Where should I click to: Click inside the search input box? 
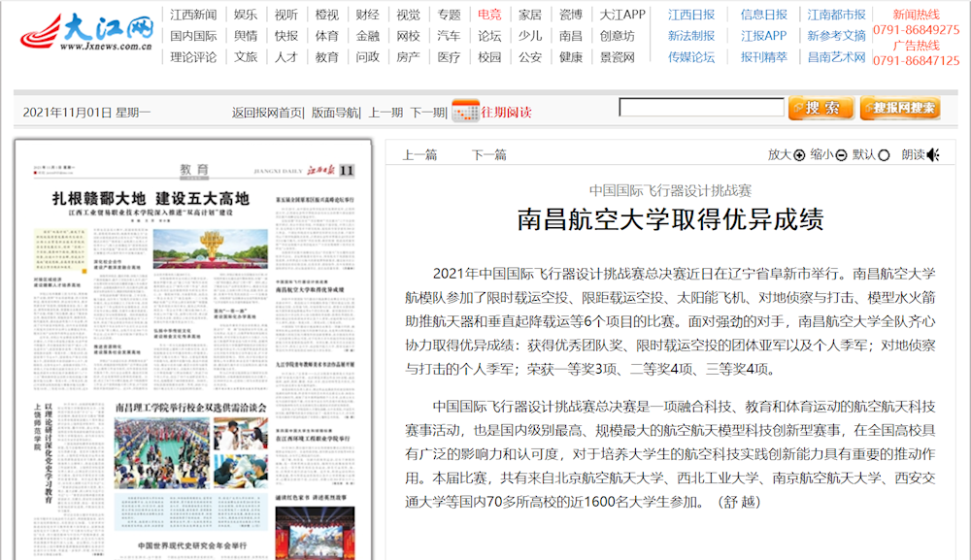pos(701,107)
